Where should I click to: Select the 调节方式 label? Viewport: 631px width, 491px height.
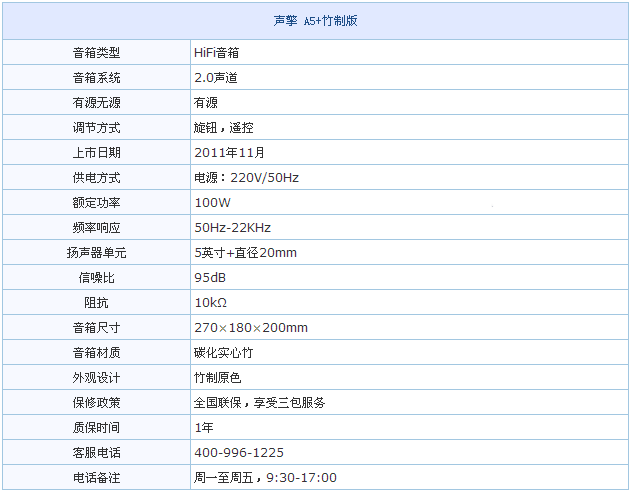pyautogui.click(x=97, y=127)
